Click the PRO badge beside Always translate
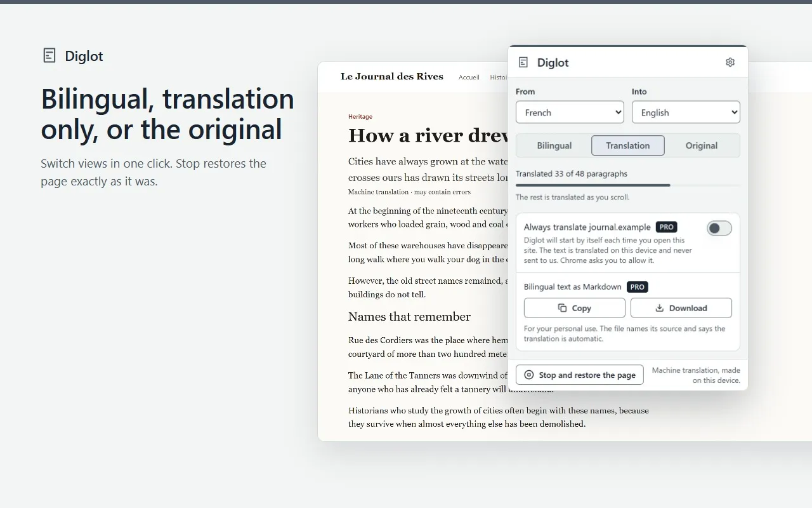 [x=666, y=227]
